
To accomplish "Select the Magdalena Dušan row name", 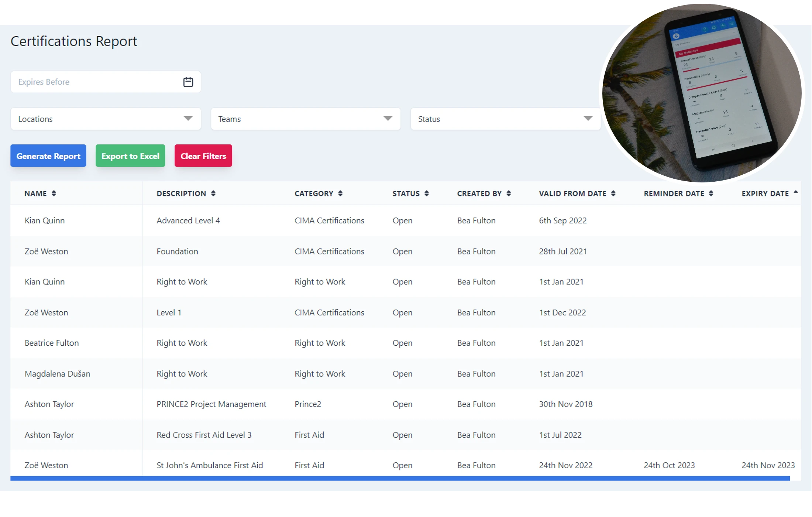I will (58, 374).
